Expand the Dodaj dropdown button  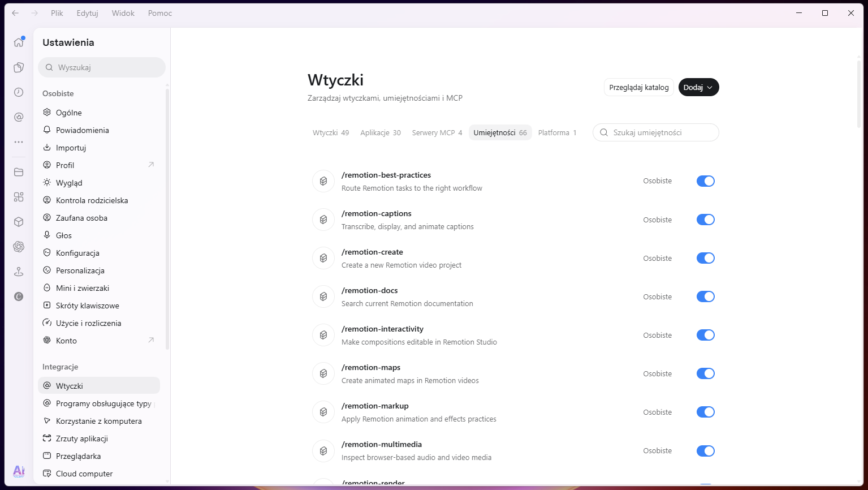[699, 87]
